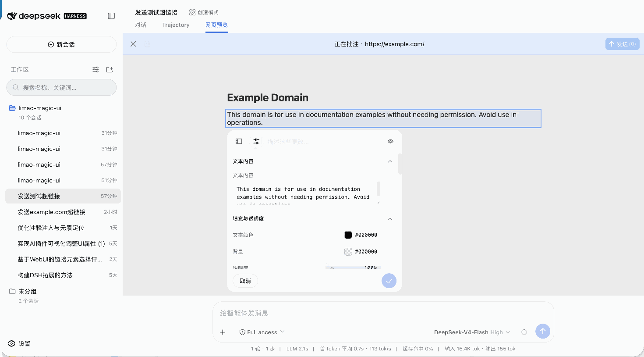Click the 未分组 folder icon
The height and width of the screenshot is (357, 644).
(12, 291)
